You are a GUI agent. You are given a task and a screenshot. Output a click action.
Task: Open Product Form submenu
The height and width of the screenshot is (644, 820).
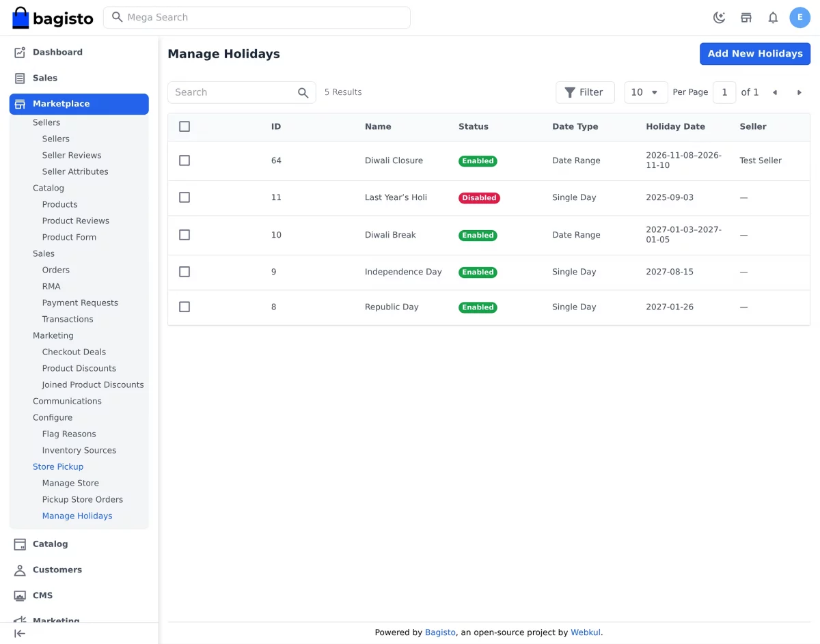point(69,237)
